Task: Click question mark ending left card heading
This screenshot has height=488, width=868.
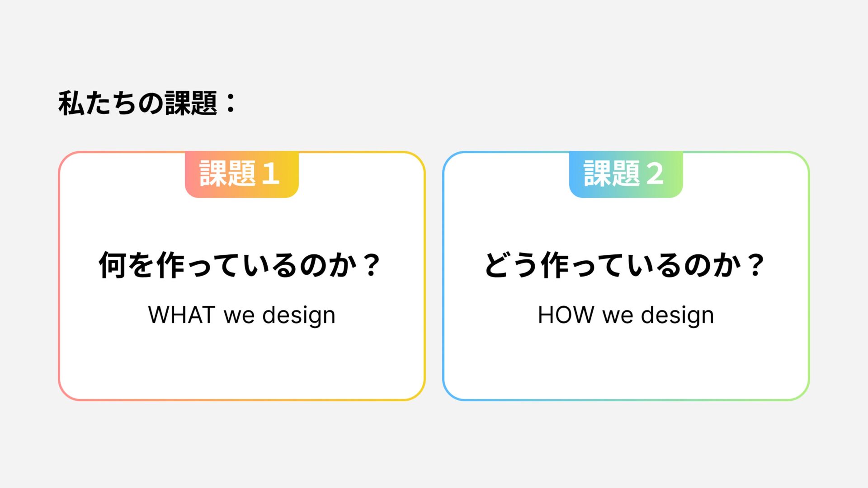Action: click(372, 266)
